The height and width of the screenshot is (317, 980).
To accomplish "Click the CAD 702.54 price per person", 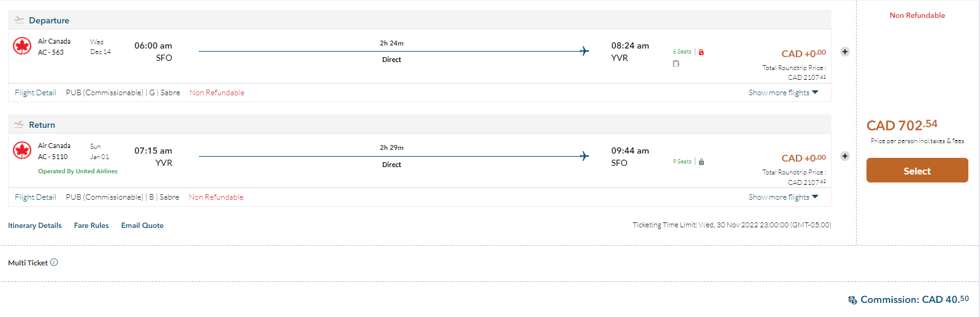I will point(901,125).
